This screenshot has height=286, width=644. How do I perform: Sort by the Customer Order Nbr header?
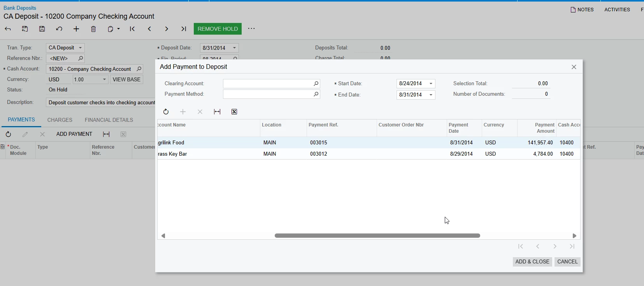(412, 128)
